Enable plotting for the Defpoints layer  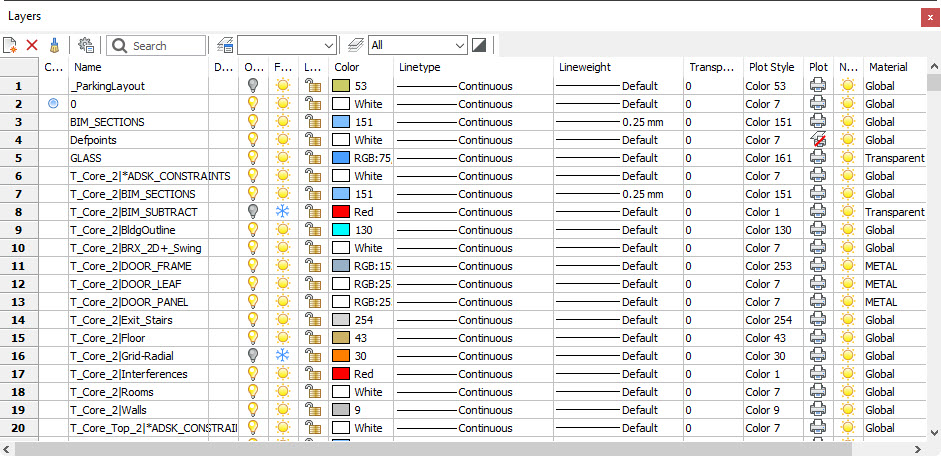point(818,140)
